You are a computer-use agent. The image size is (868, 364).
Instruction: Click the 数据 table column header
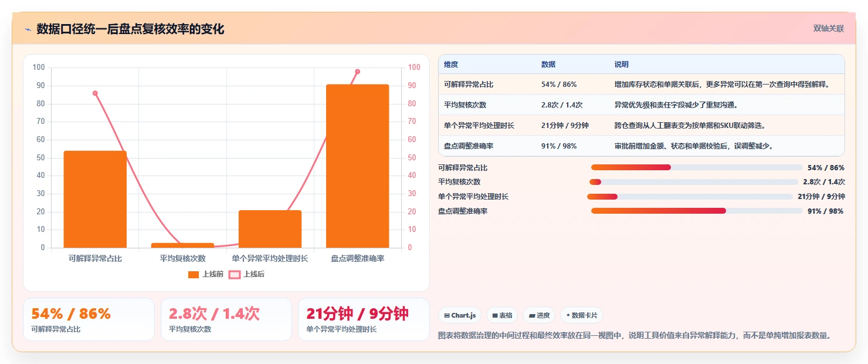548,64
